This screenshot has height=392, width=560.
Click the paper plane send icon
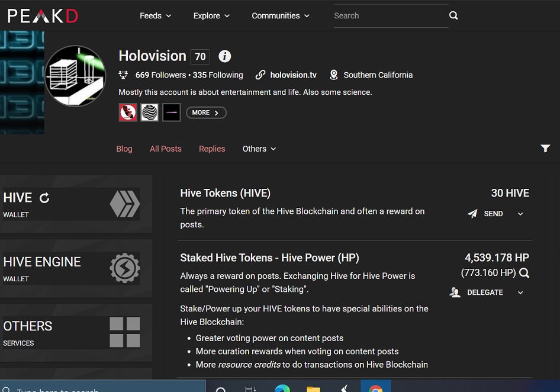point(472,214)
